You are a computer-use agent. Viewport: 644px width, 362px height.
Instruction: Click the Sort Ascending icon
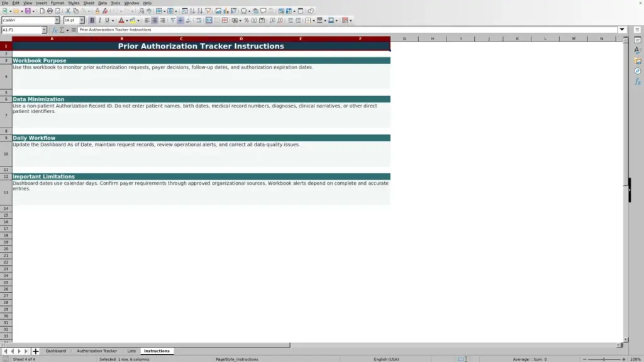tap(192, 11)
